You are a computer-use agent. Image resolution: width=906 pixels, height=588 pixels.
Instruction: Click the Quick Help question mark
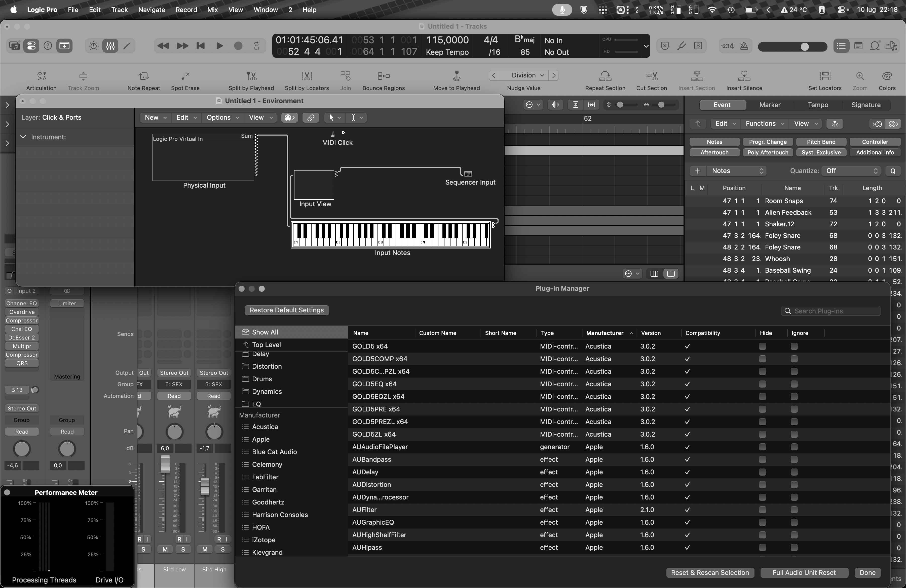point(48,46)
